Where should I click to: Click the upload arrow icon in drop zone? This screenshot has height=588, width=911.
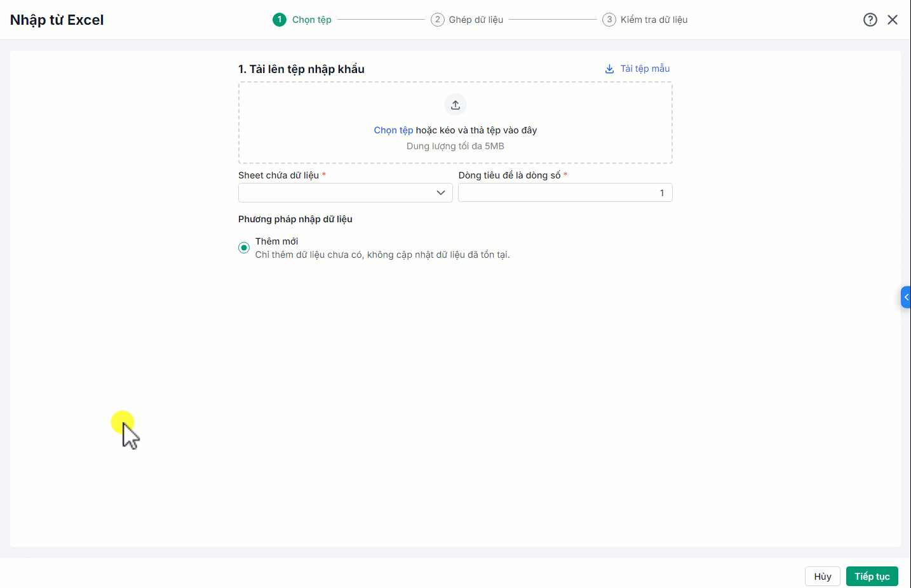tap(455, 105)
